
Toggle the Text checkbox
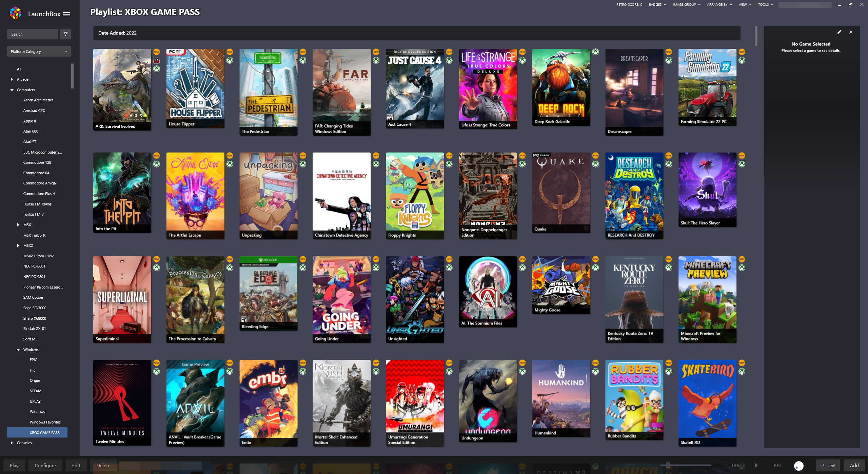click(x=823, y=466)
